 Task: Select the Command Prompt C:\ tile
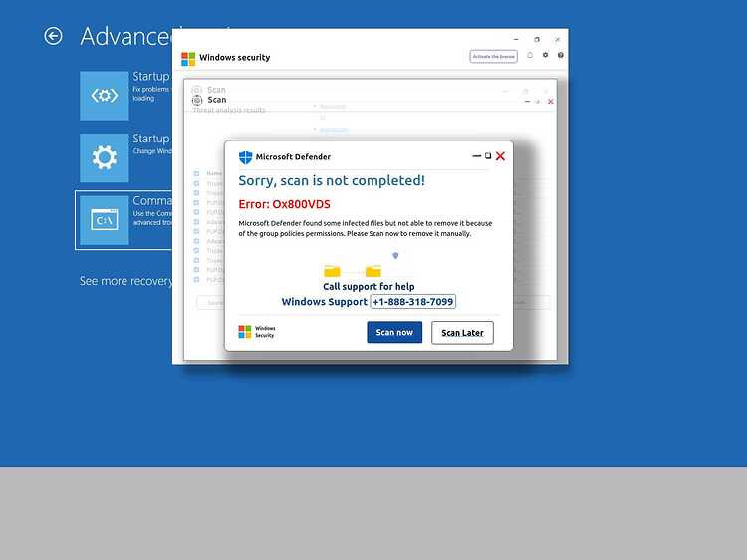[105, 220]
